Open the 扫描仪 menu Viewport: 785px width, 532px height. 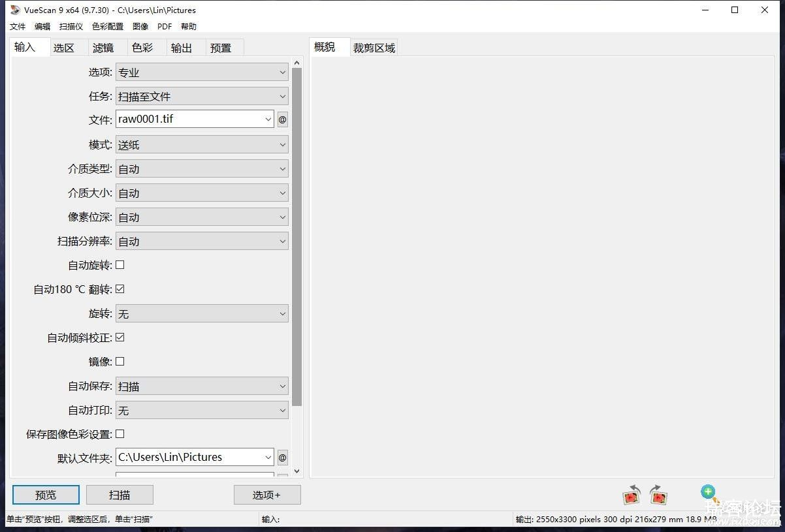[71, 27]
